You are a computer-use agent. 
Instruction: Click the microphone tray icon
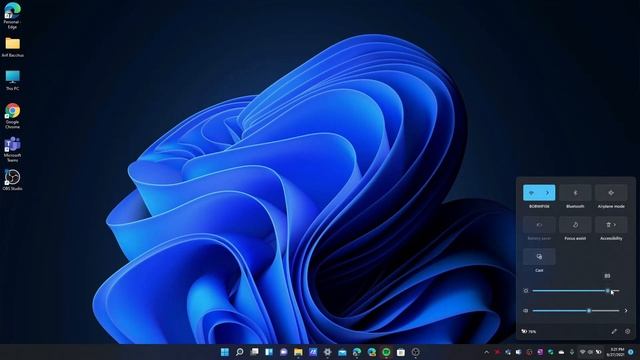[x=572, y=352]
